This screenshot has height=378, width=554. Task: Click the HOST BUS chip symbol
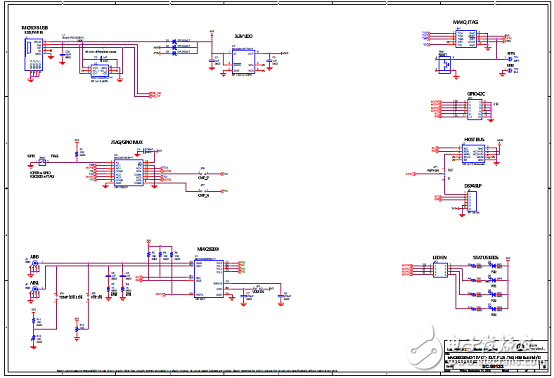[473, 154]
